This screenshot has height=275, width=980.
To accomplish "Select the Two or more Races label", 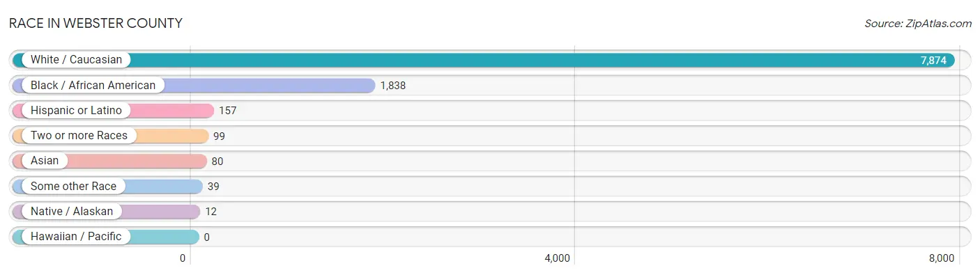I will (x=79, y=135).
